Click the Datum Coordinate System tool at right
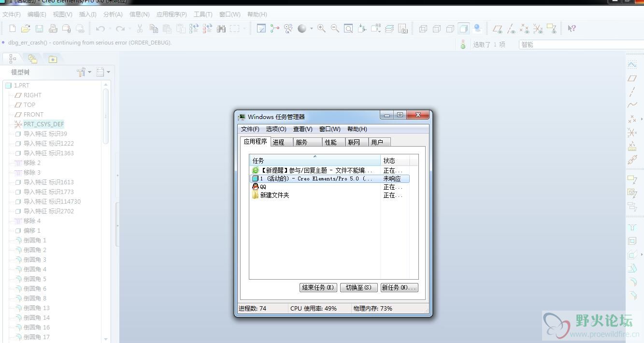This screenshot has height=343, width=644. (632, 132)
